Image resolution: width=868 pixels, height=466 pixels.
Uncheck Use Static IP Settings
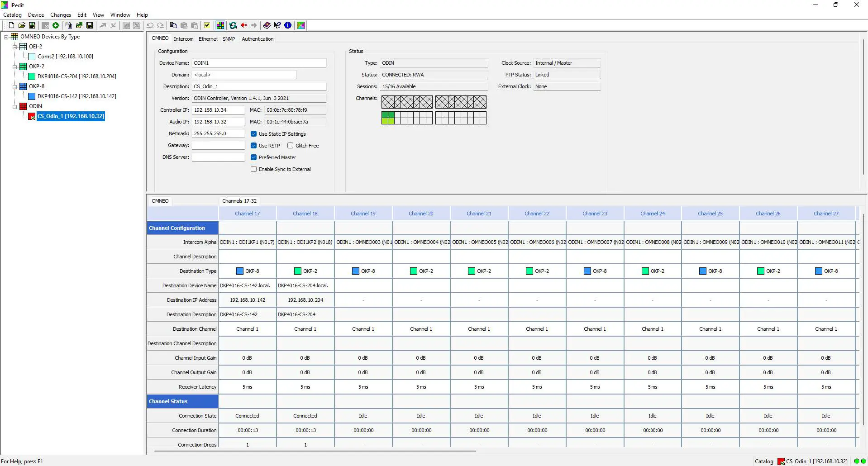254,134
